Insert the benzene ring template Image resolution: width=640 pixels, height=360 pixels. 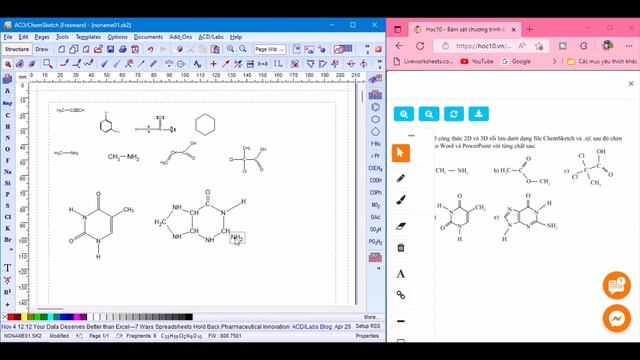pyautogui.click(x=375, y=107)
